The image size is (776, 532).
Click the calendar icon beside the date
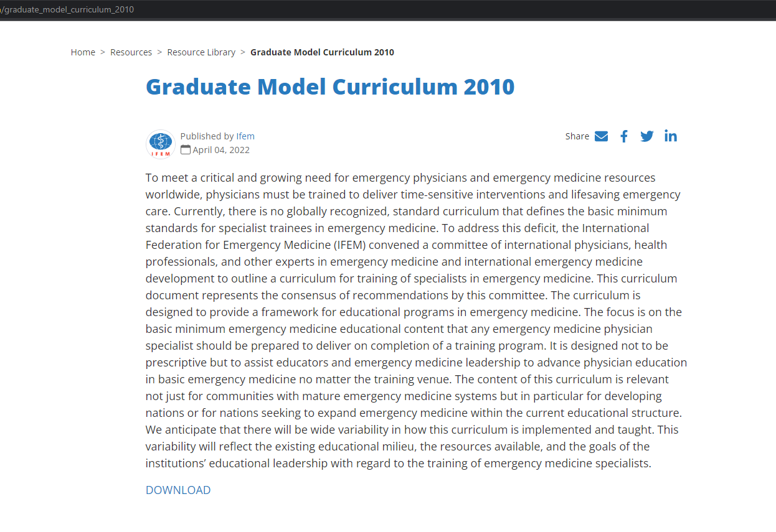point(186,149)
